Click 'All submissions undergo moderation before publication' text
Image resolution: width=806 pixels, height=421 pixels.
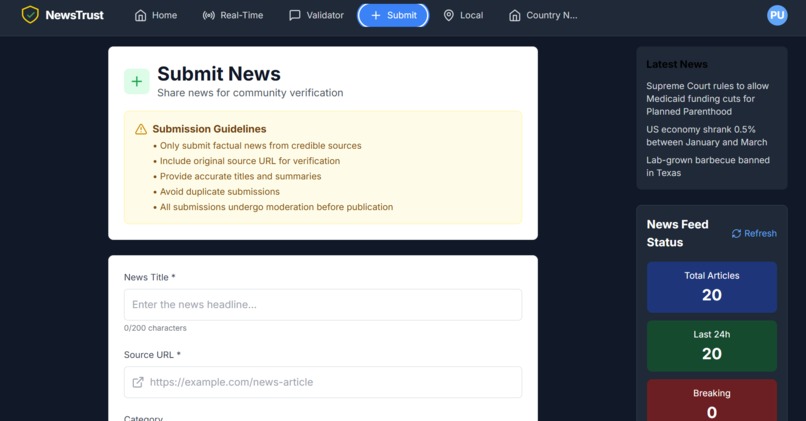tap(277, 207)
